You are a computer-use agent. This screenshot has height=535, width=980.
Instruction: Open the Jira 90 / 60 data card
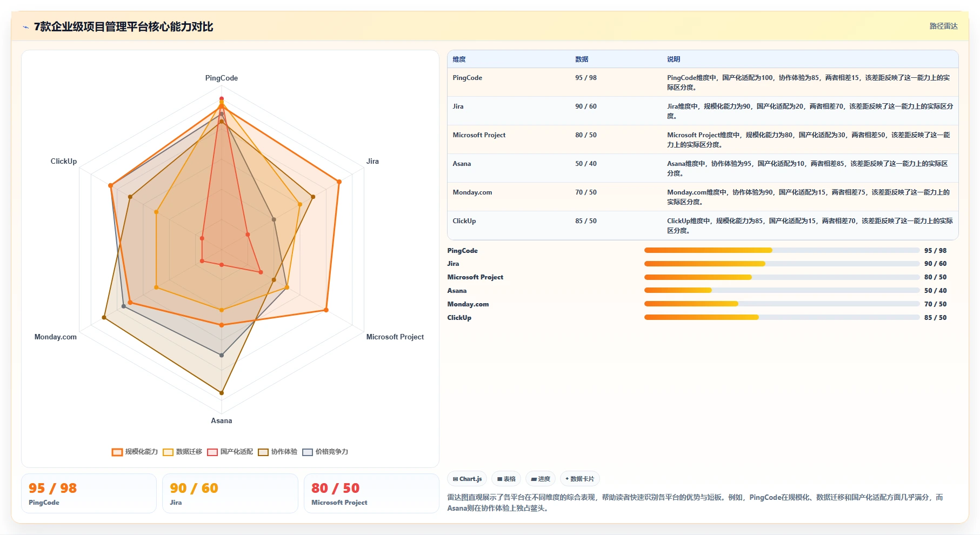[230, 493]
